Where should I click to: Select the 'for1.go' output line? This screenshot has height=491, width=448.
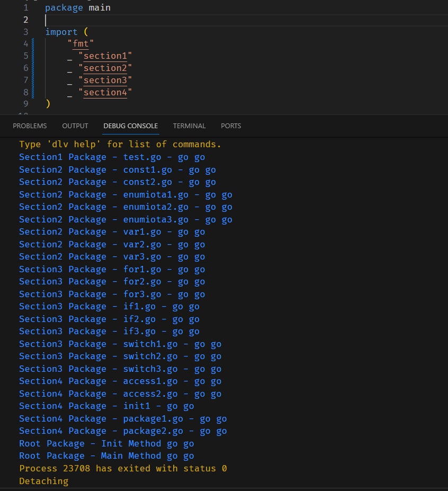112,269
